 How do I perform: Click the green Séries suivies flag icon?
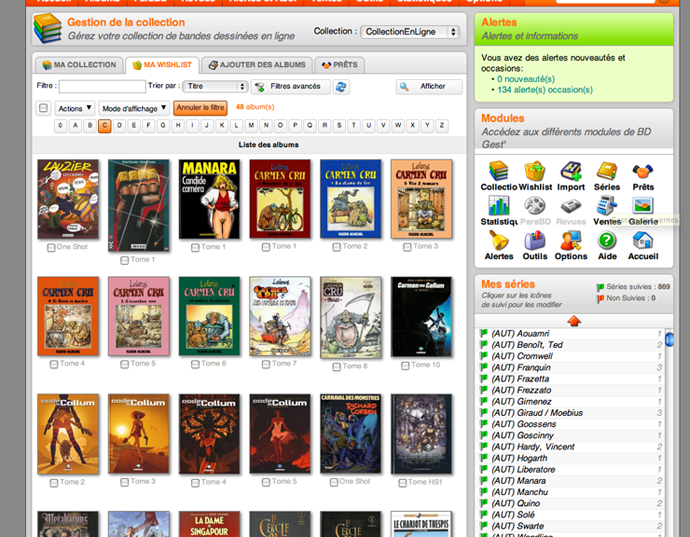600,287
